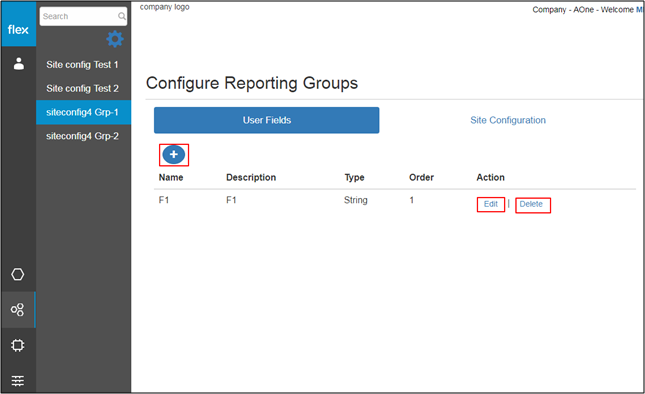Viewport: 645px width, 394px height.
Task: Edit the F1 user field
Action: (491, 204)
